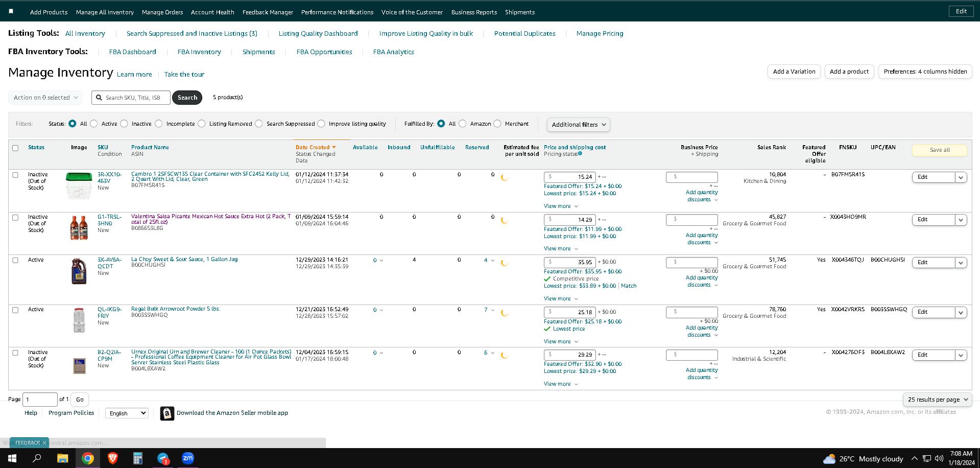Screen dimensions: 980x468
Task: Select the Amazon radio under Fulfilled By
Action: [463, 124]
